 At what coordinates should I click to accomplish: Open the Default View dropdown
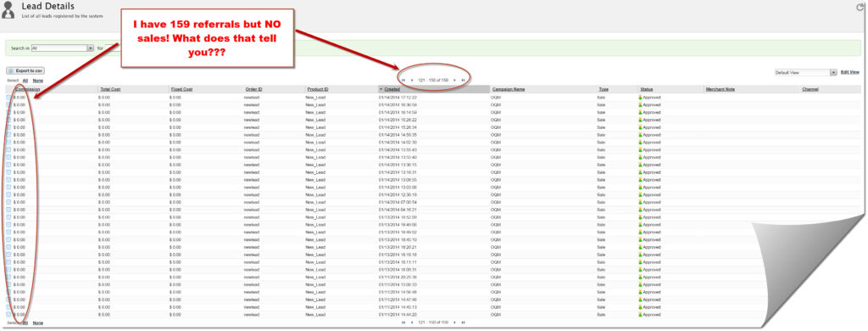tap(805, 73)
